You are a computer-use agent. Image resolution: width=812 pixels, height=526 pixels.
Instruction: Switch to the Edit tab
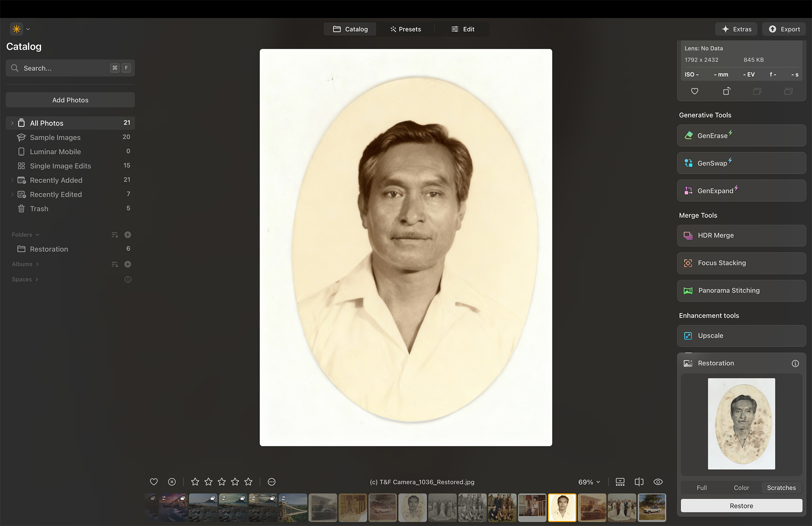[462, 29]
